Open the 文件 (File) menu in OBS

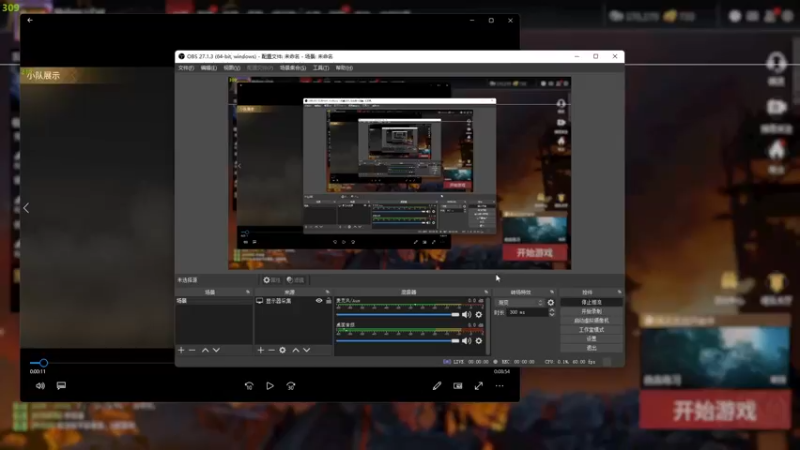tap(185, 68)
